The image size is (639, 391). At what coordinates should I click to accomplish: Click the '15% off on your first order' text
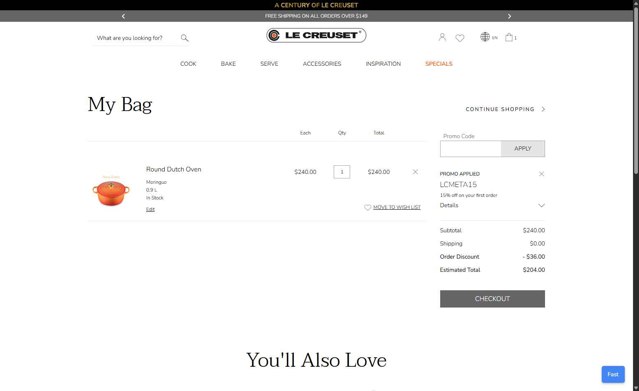tap(469, 195)
